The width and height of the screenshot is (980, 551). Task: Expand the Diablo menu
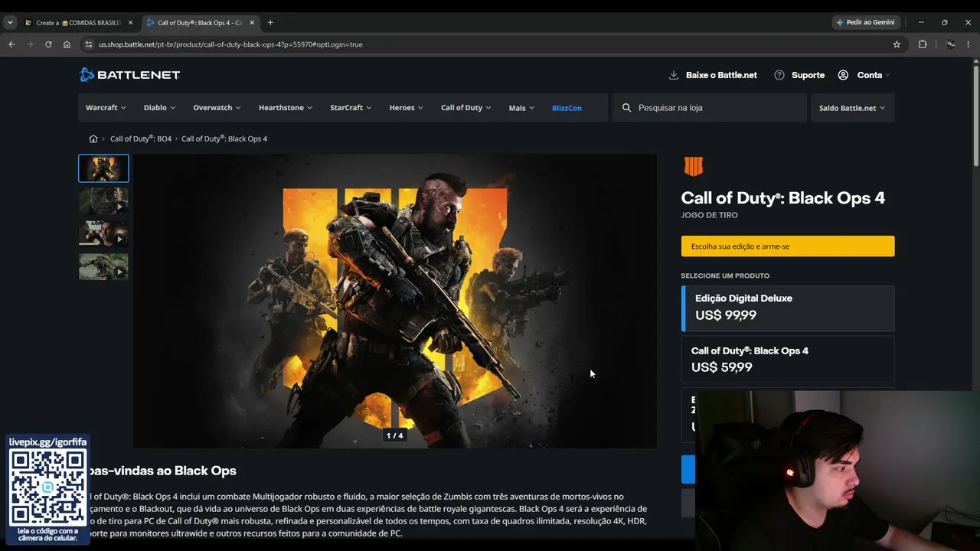159,108
